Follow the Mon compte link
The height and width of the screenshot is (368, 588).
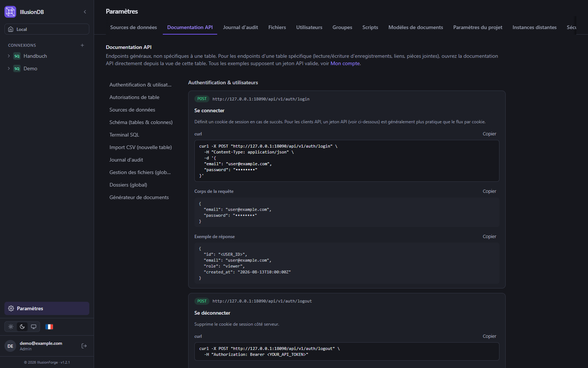[x=345, y=63]
